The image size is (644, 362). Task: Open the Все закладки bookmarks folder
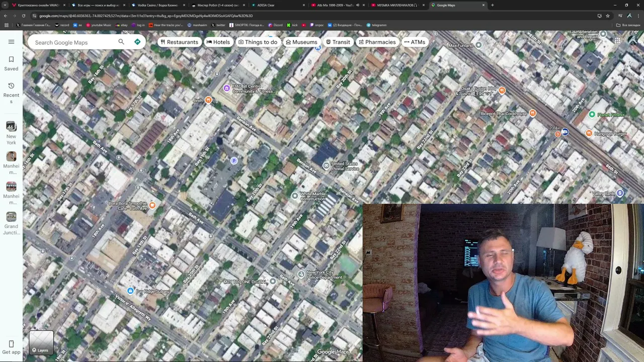coord(628,25)
